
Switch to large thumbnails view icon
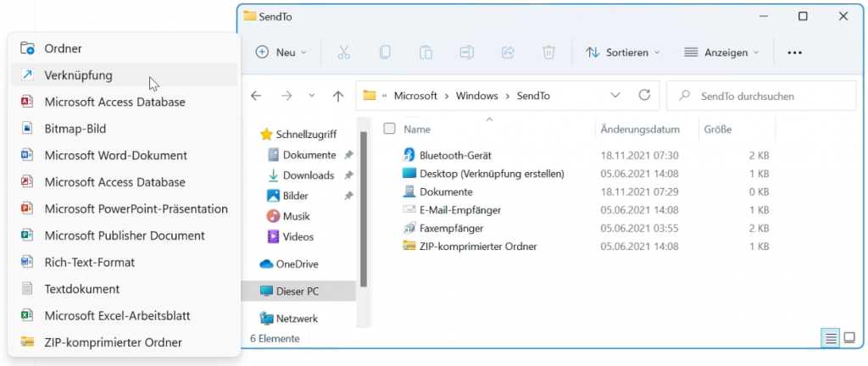tap(849, 338)
